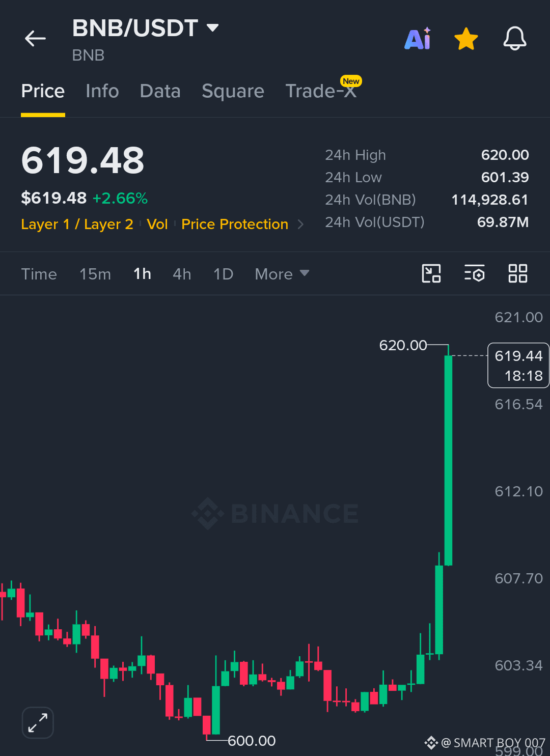
Task: Open the Layer 1 / Layer 2 tag
Action: click(x=77, y=225)
